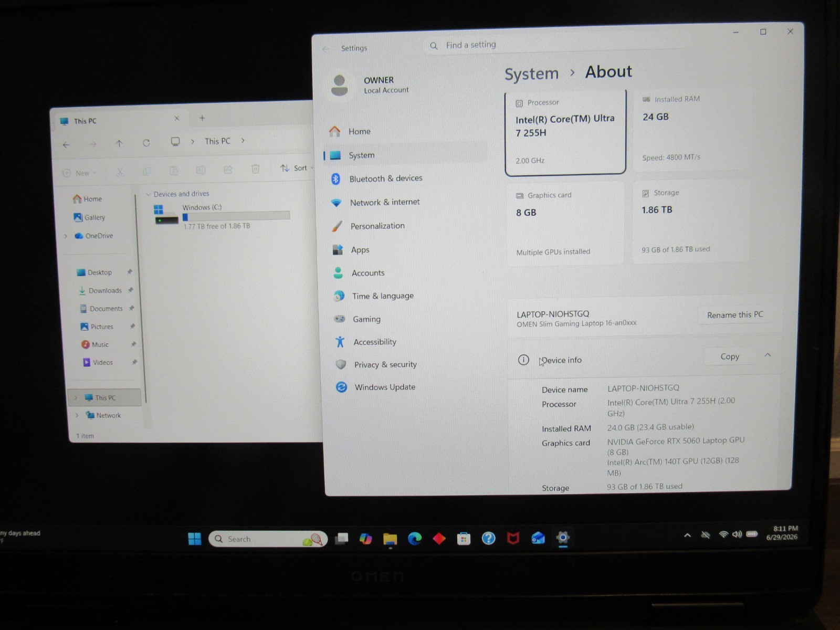This screenshot has height=630, width=840.
Task: Go up one folder level
Action: 119,143
